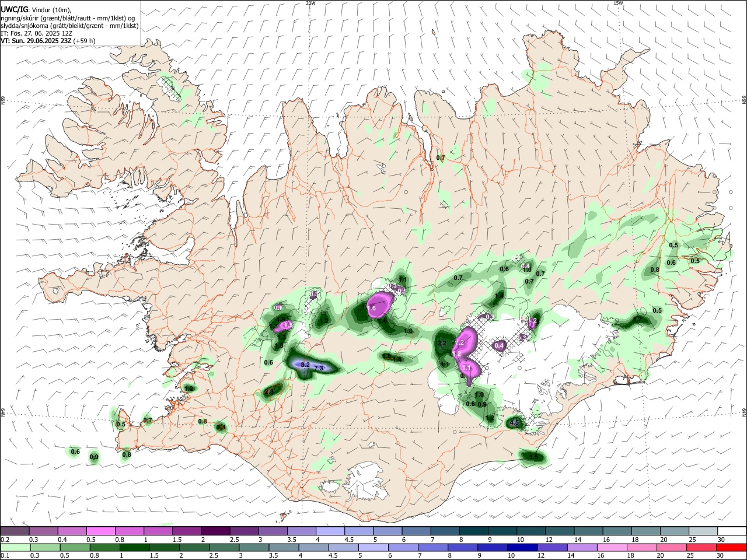Click the '0.7' value in the northern fjord

tap(441, 158)
